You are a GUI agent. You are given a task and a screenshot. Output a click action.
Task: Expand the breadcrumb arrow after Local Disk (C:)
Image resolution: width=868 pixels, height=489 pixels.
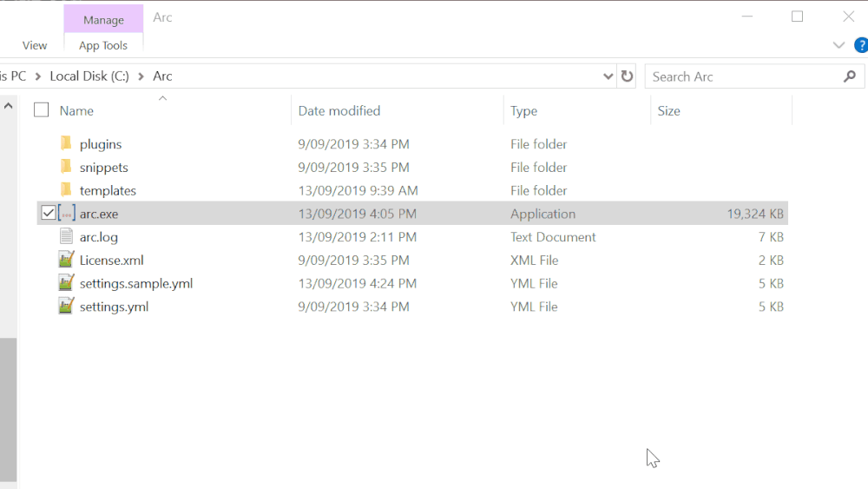point(141,76)
